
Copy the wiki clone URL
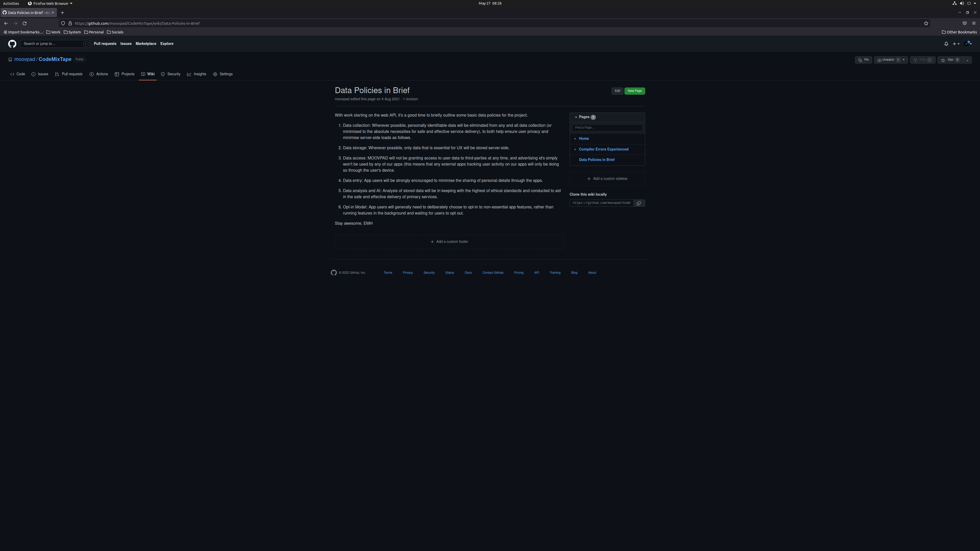coord(639,203)
